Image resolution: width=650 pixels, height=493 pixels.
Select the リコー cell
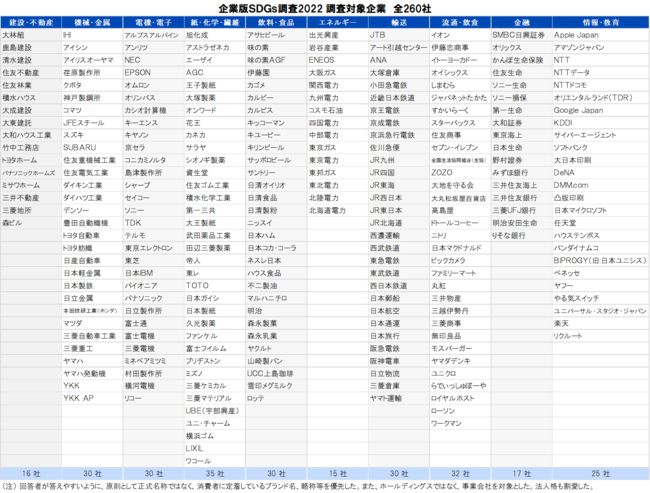coord(153,398)
